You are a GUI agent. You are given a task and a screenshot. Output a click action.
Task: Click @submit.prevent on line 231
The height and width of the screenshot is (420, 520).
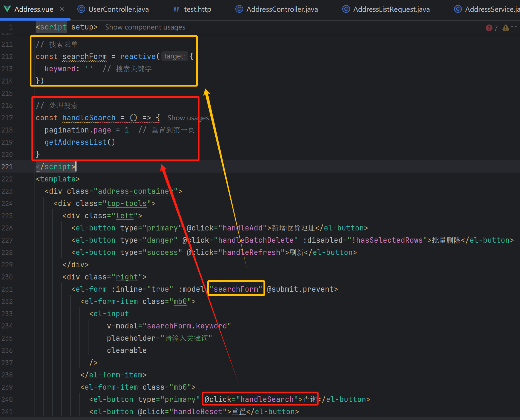click(300, 289)
